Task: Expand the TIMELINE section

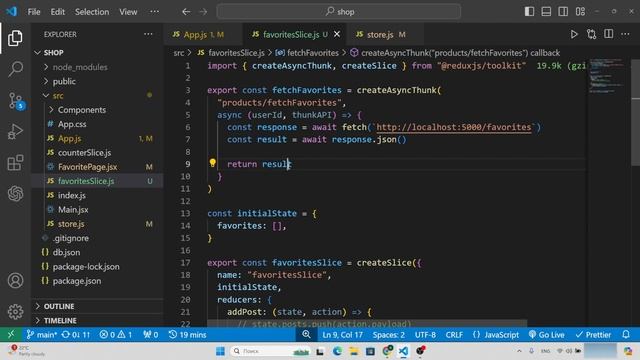Action: coord(97,320)
